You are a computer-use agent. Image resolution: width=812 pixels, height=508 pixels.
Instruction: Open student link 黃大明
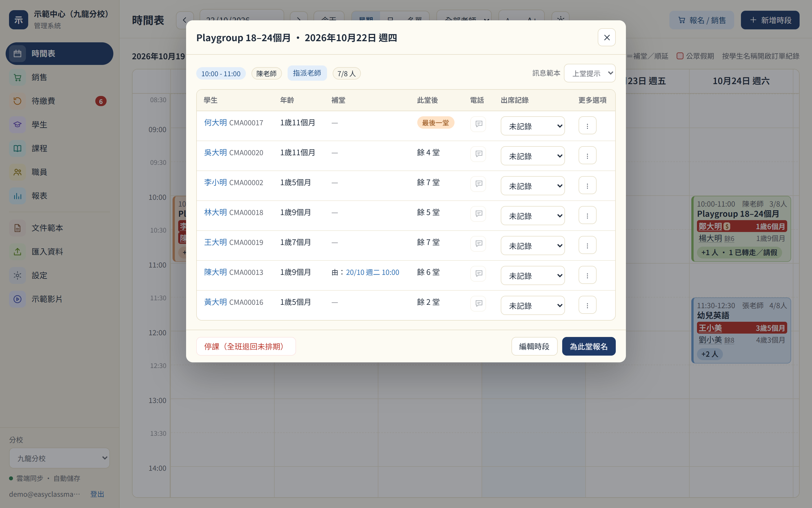[x=215, y=302]
